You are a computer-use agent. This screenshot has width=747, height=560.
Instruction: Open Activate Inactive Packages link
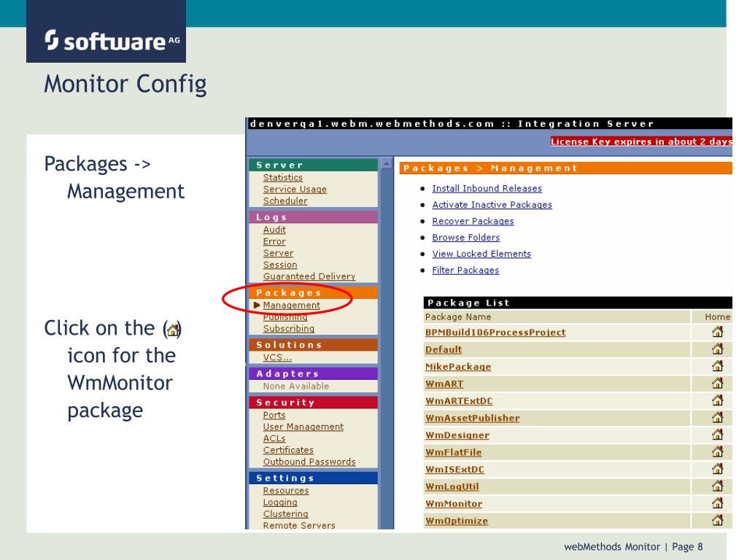492,205
